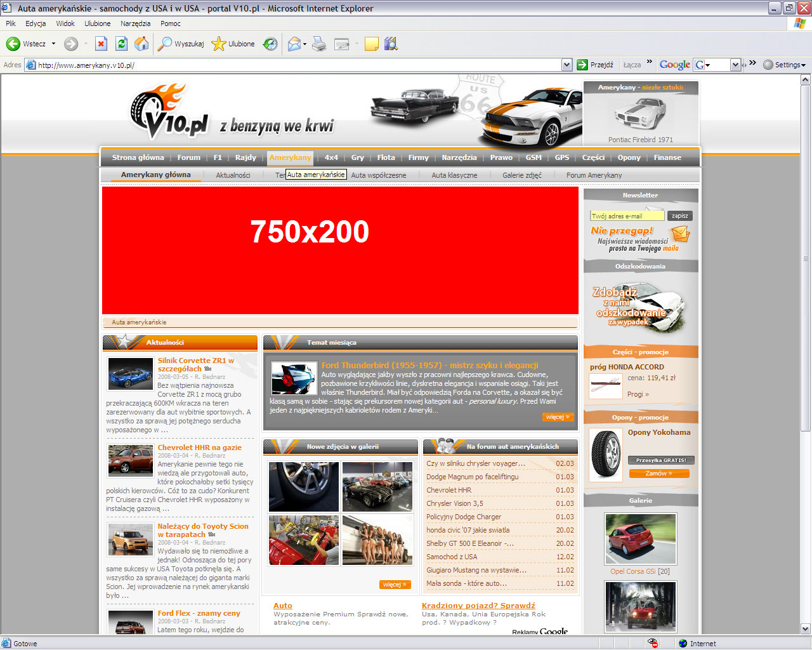Image resolution: width=812 pixels, height=650 pixels.
Task: Open the Auta klasyczne sub-navigation item
Action: pos(454,175)
